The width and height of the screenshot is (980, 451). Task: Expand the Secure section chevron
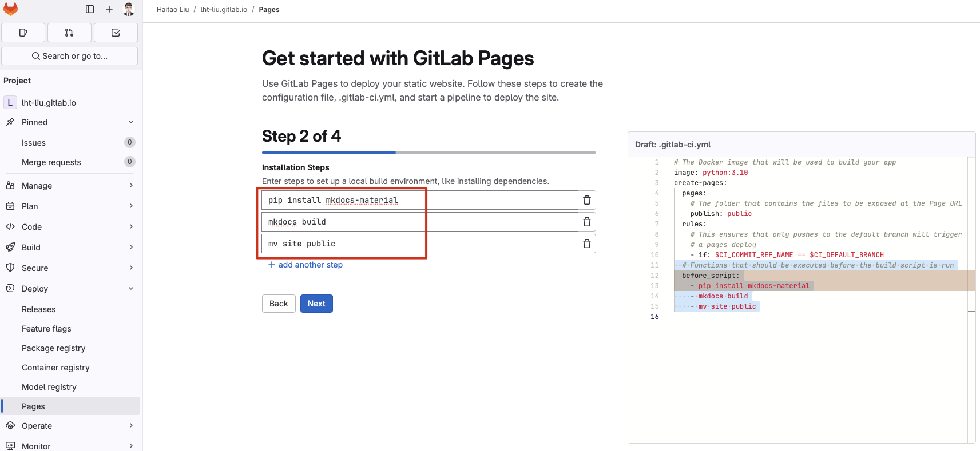pos(131,268)
